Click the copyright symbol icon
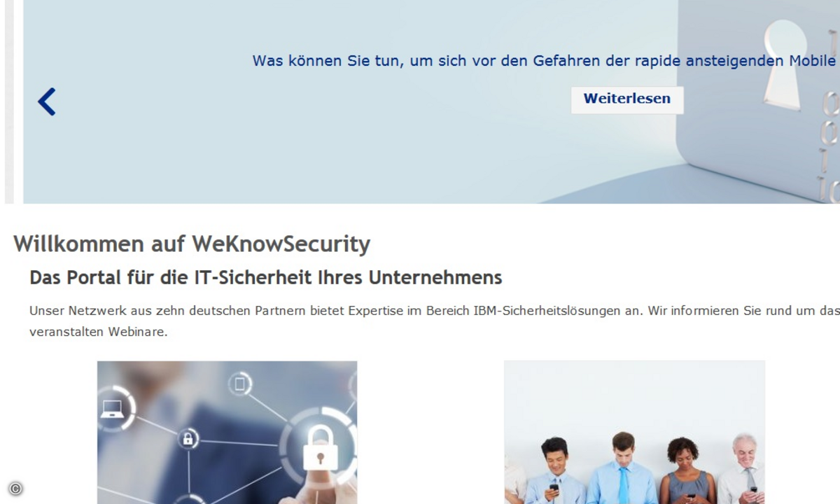The image size is (840, 504). point(15,489)
